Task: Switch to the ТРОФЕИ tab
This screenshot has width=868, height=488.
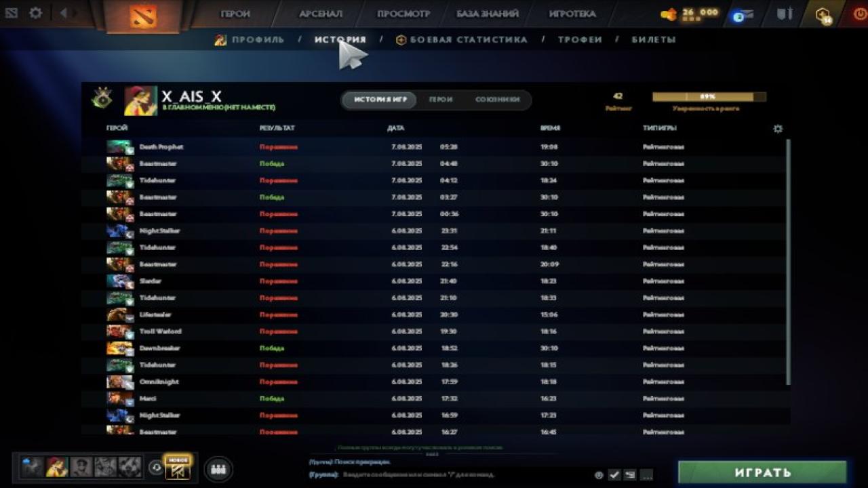Action: tap(580, 40)
